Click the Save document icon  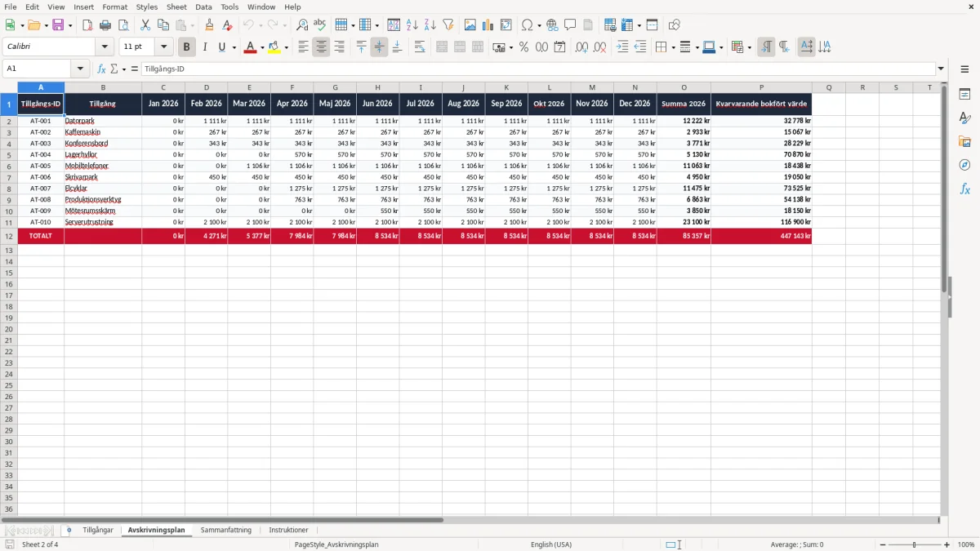pyautogui.click(x=58, y=25)
